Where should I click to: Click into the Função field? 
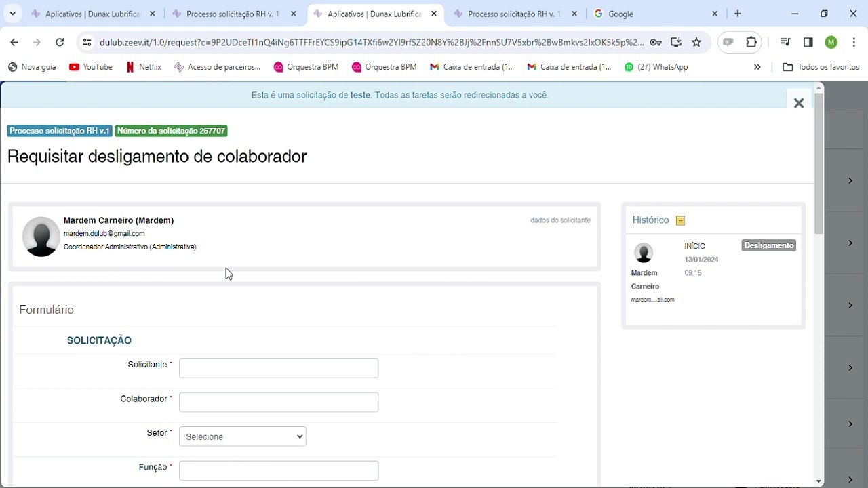279,470
